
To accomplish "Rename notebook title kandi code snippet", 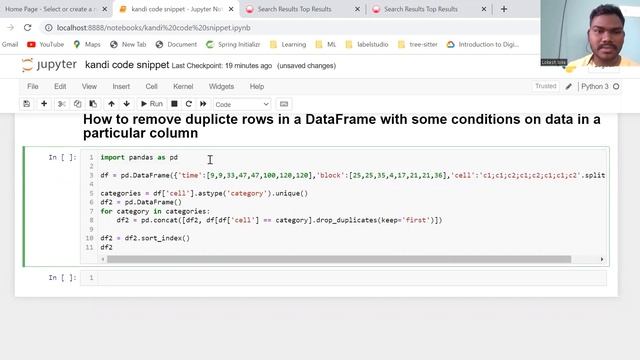I will click(x=127, y=65).
